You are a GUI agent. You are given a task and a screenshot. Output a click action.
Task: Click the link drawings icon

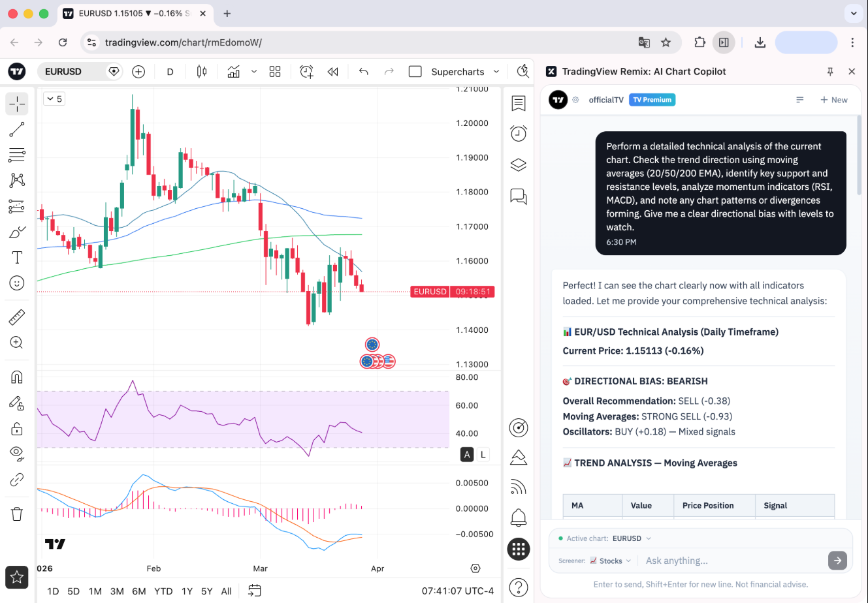17,480
